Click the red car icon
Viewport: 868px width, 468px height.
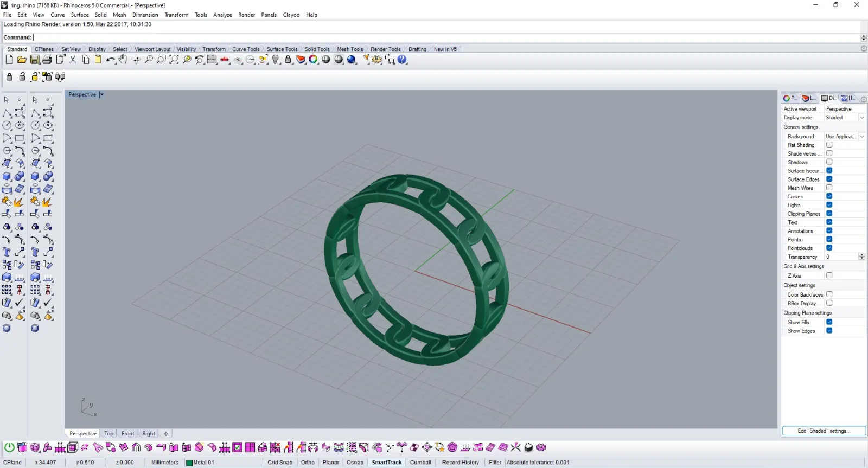pos(225,60)
